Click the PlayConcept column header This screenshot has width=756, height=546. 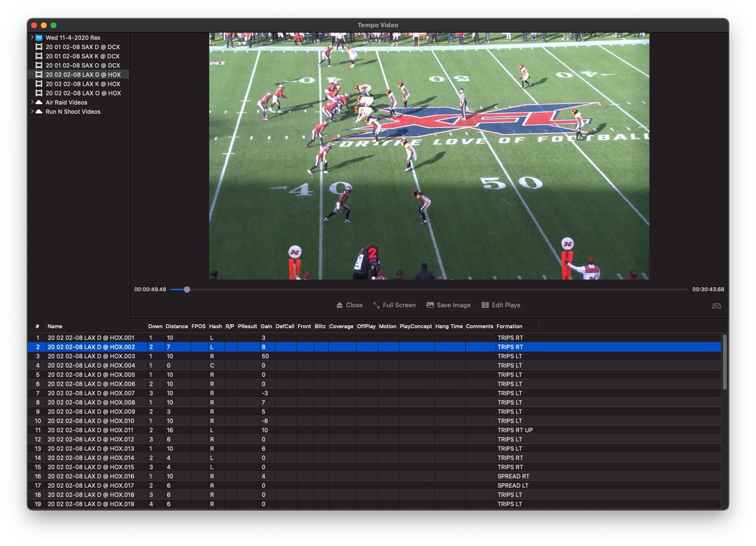coord(416,326)
